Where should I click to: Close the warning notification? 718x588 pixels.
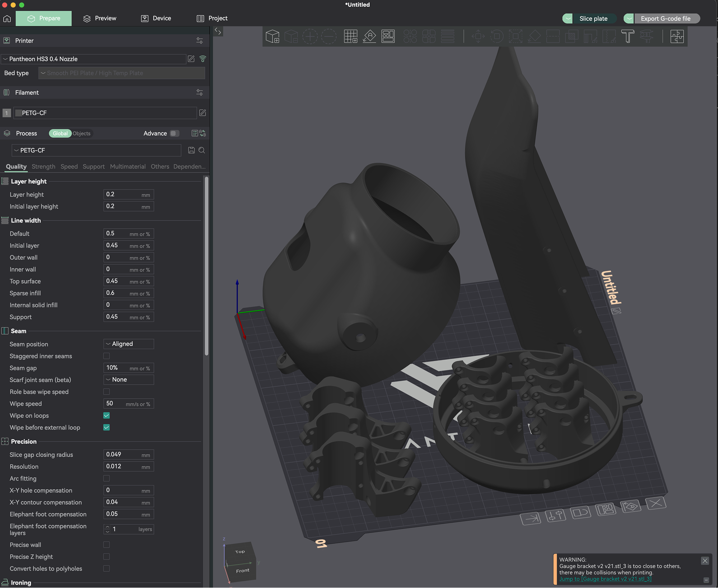(705, 561)
